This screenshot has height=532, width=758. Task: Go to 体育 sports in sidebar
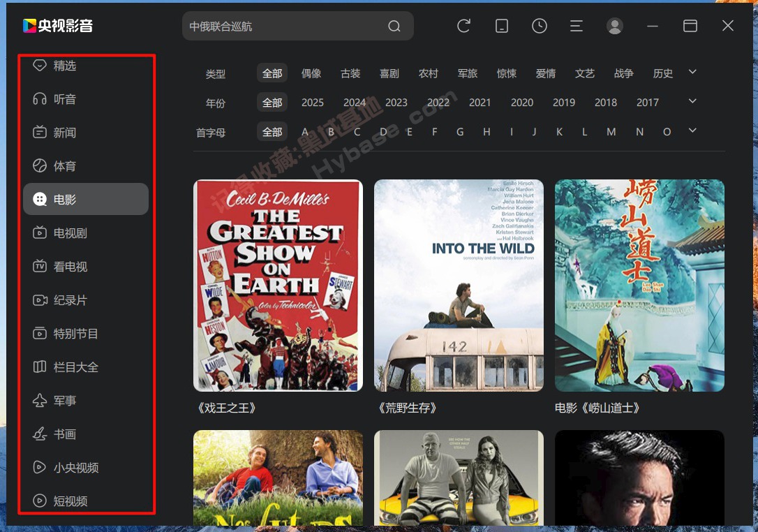[x=64, y=166]
